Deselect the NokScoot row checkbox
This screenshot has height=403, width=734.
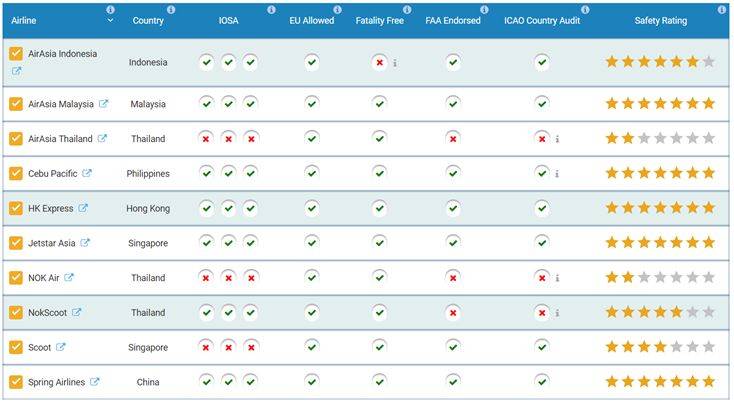pos(16,313)
